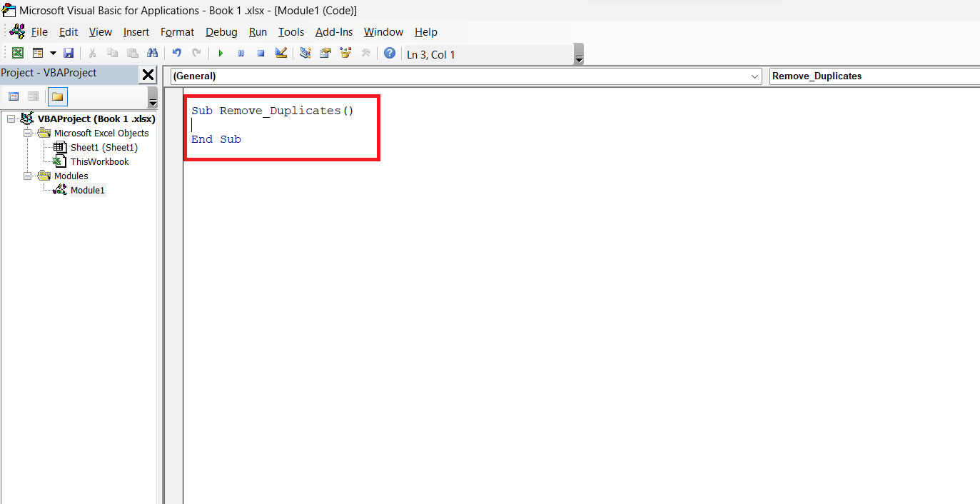Open Properties Window toolbar icon

coord(325,54)
